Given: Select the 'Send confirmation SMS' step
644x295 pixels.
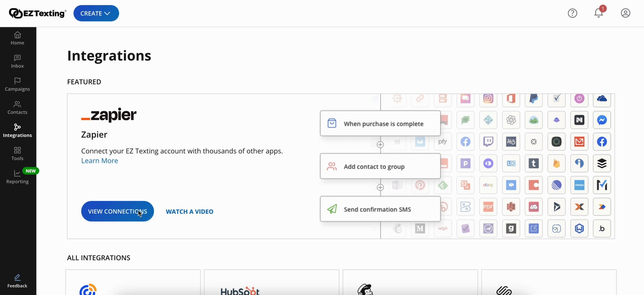Looking at the screenshot, I should [x=380, y=209].
